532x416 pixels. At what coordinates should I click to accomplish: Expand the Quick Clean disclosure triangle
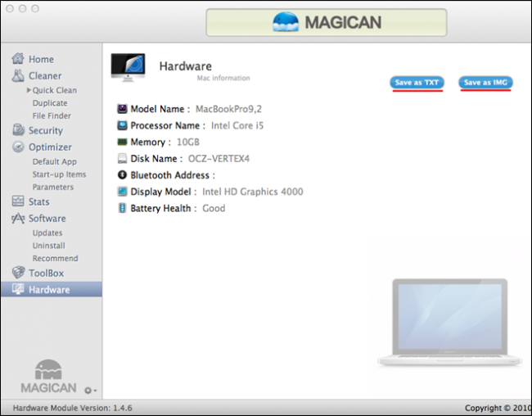tap(29, 90)
